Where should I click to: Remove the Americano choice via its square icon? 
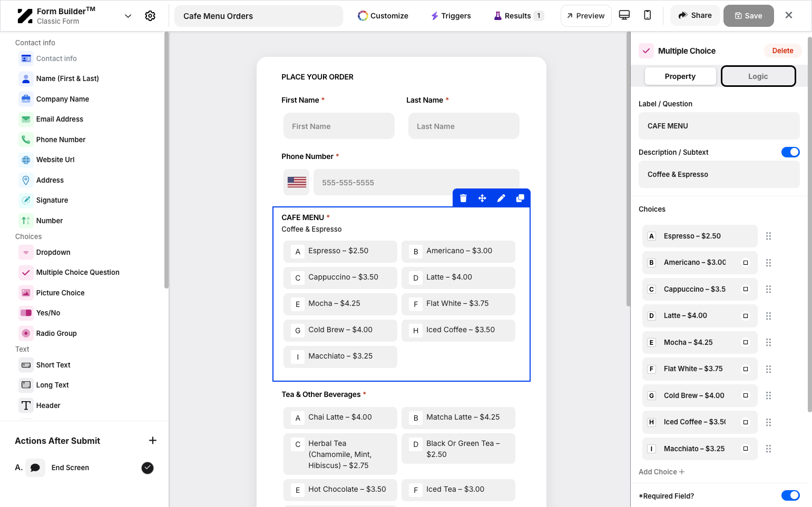(746, 262)
